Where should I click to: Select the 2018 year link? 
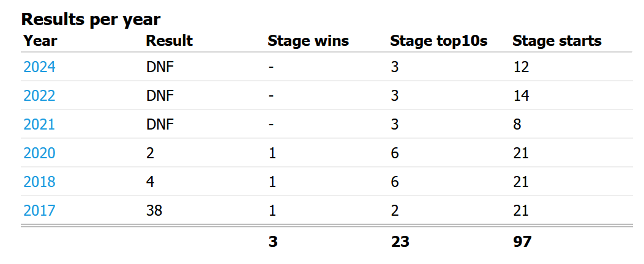point(39,182)
